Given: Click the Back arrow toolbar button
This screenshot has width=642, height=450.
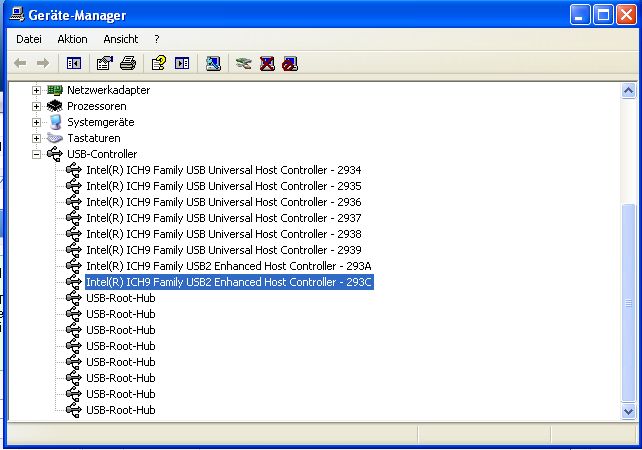Looking at the screenshot, I should (20, 63).
